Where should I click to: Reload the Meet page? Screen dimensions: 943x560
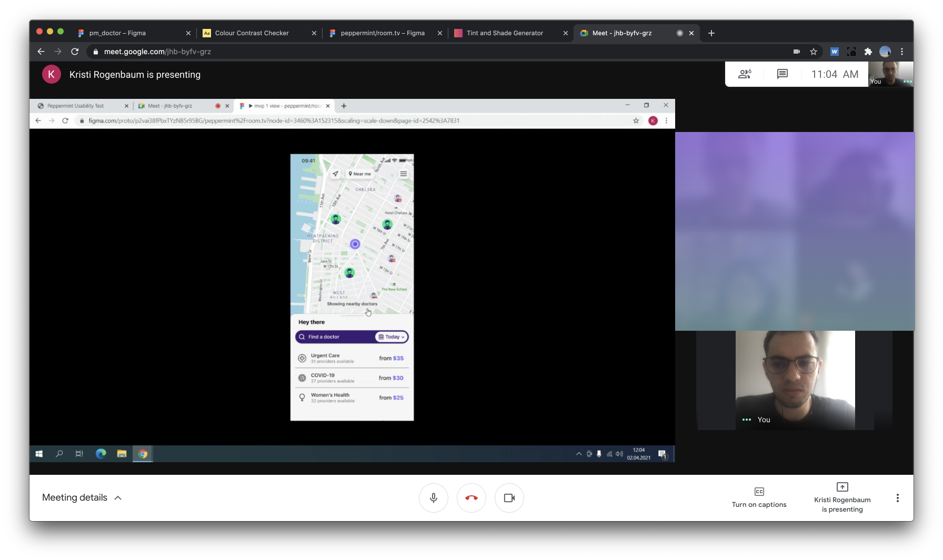point(75,52)
